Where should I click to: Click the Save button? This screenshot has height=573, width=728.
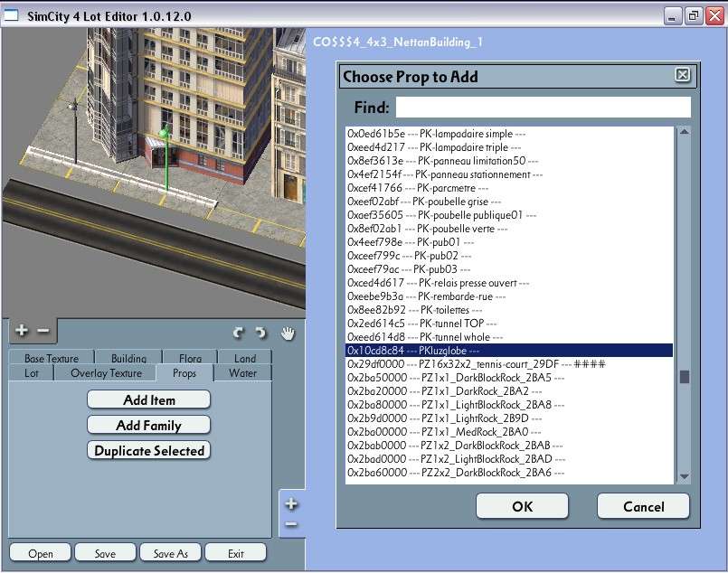coord(106,553)
